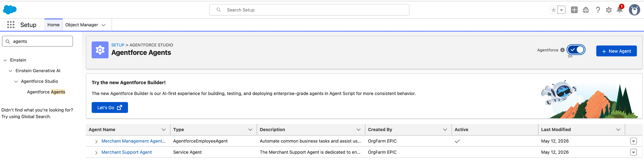Open the Agent Name column menu chevron
The height and width of the screenshot is (165, 644).
point(164,130)
